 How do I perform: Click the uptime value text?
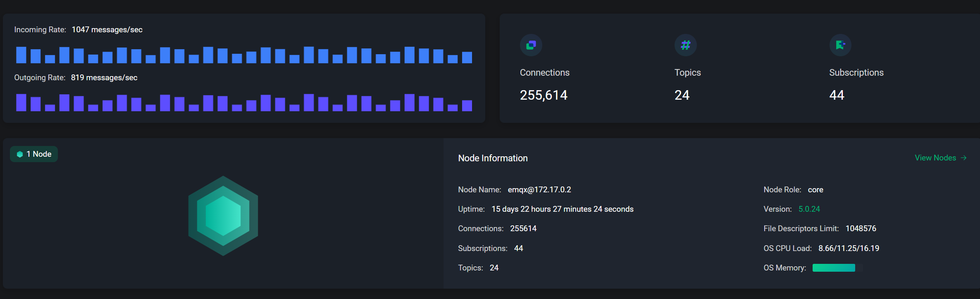pos(562,209)
